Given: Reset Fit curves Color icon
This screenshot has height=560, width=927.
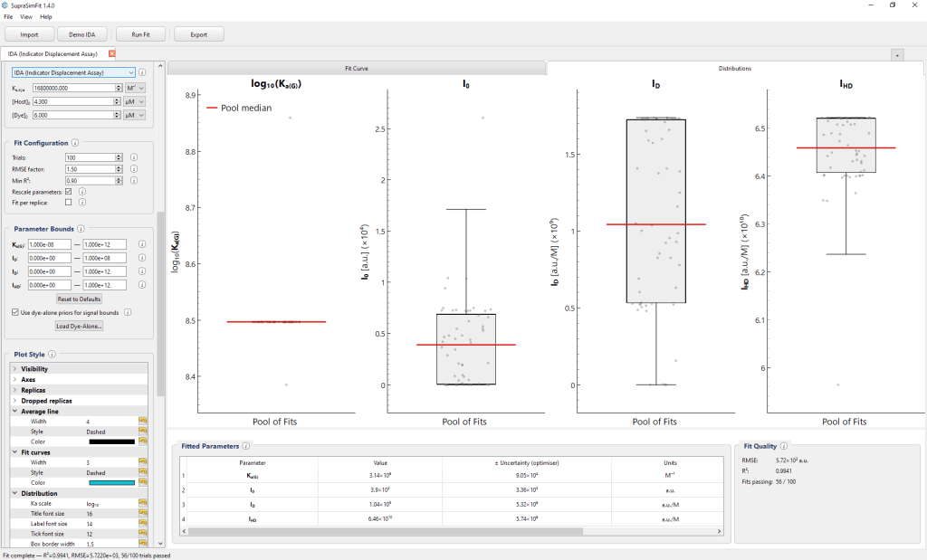Looking at the screenshot, I should pos(142,482).
